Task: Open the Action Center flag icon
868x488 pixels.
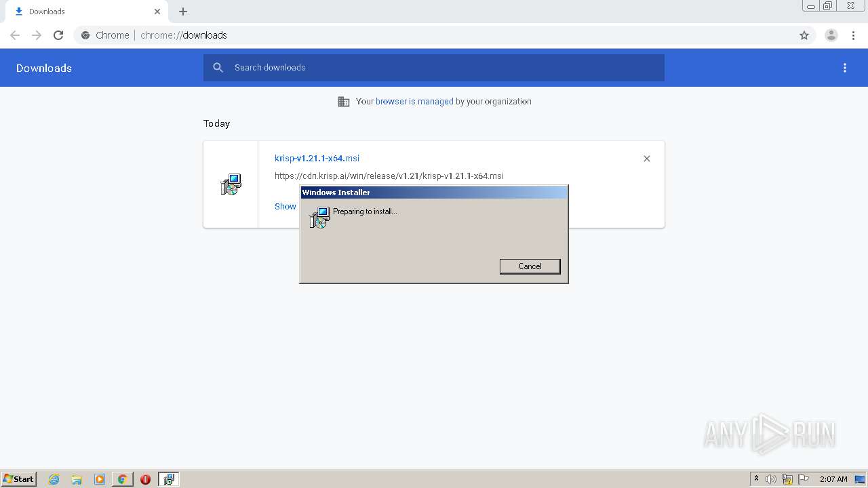Action: [x=804, y=479]
